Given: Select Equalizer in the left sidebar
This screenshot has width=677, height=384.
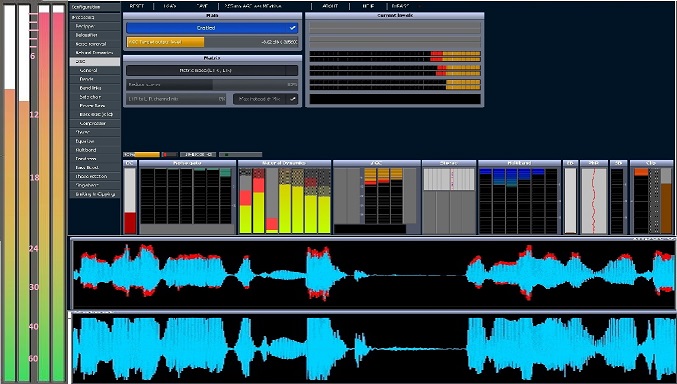Looking at the screenshot, I should point(95,141).
